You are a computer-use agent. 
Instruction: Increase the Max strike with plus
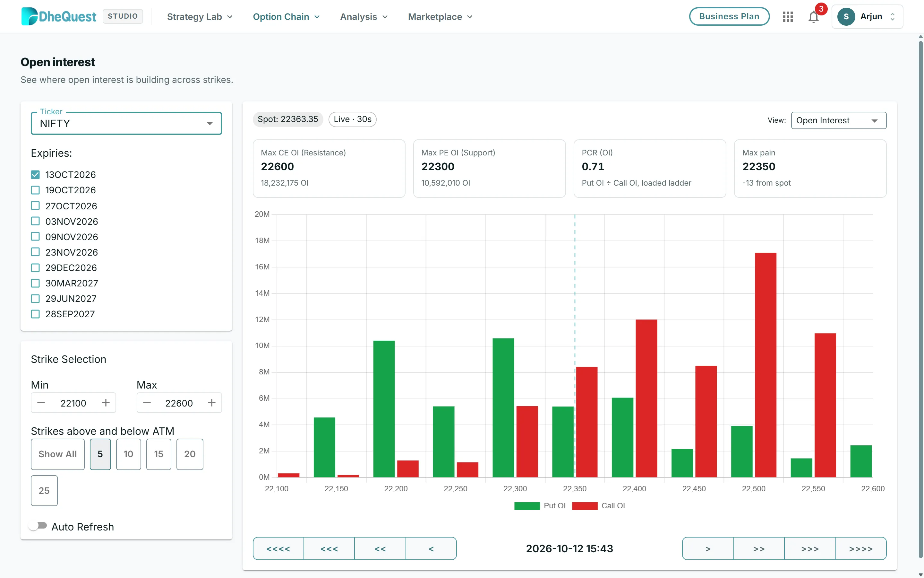pyautogui.click(x=211, y=403)
